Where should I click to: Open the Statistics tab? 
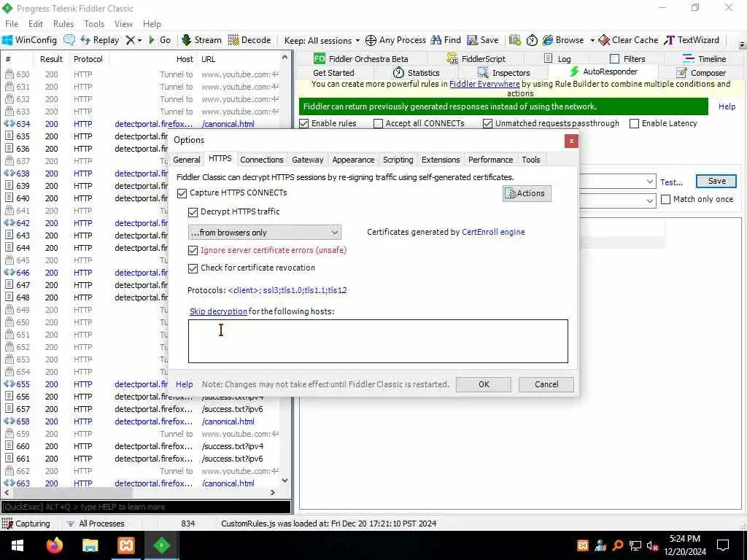tap(416, 73)
